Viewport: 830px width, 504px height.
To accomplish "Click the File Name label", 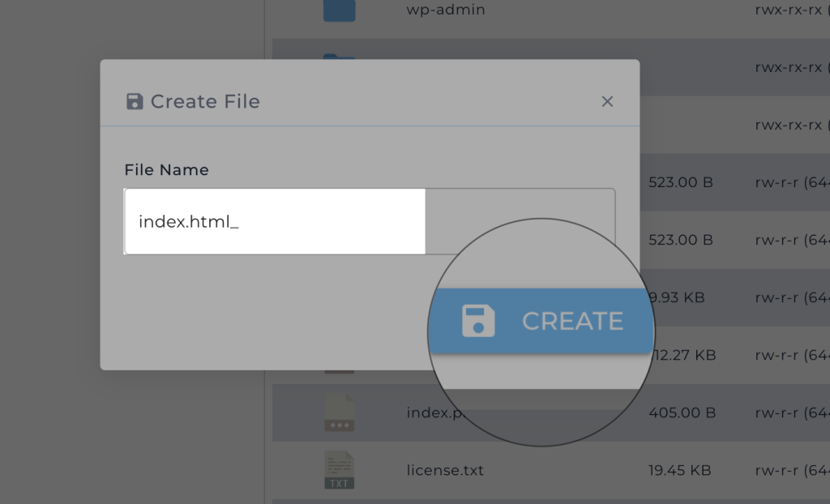I will tap(166, 170).
